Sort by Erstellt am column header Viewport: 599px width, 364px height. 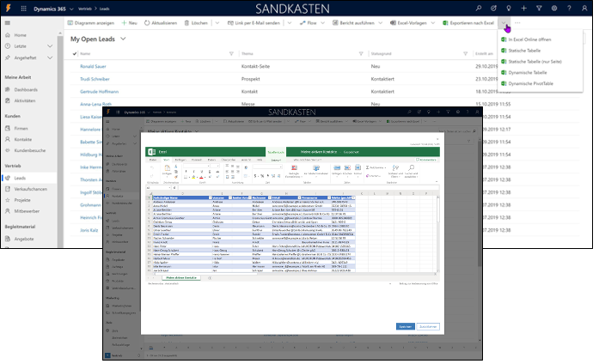484,54
